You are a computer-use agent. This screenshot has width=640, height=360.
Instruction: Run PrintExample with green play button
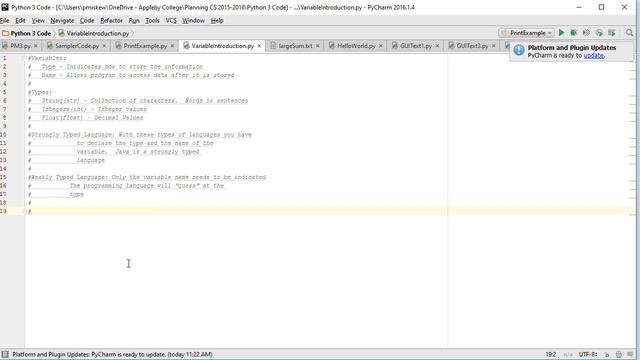click(x=561, y=33)
